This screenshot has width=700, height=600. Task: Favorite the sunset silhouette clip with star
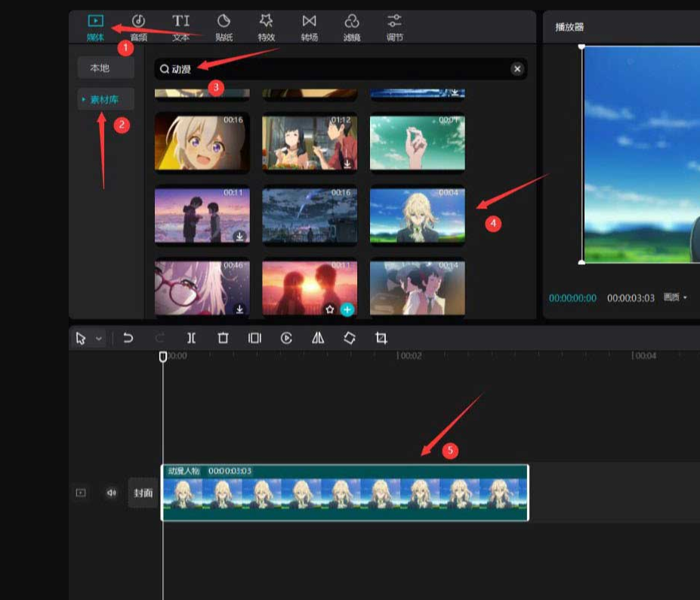point(330,309)
